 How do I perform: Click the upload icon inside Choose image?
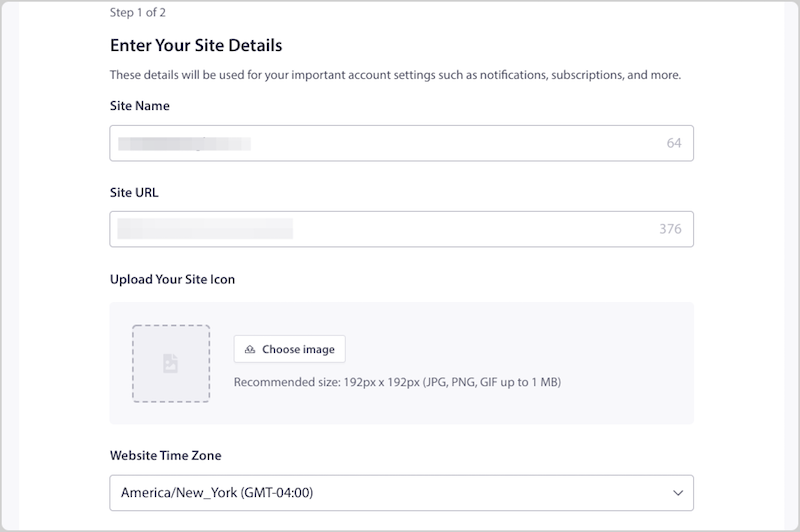[x=249, y=349]
